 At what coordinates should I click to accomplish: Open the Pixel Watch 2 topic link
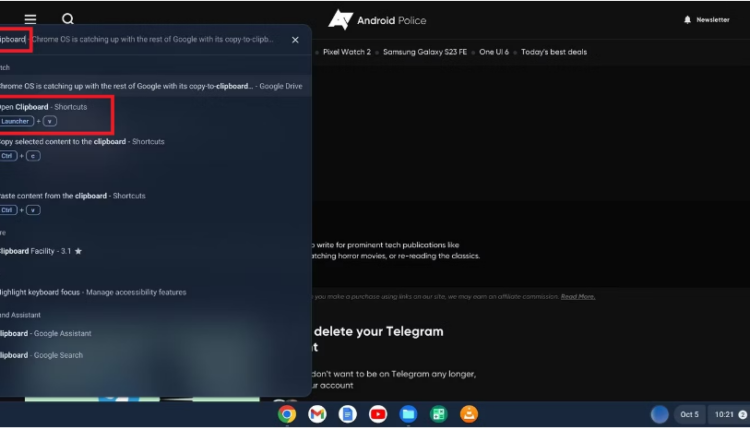(x=347, y=52)
